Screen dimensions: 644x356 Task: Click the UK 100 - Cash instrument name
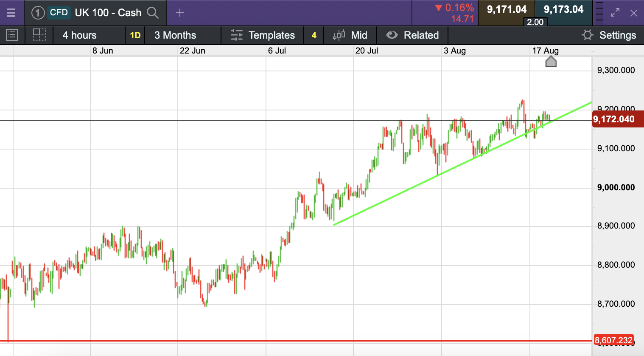tap(108, 13)
